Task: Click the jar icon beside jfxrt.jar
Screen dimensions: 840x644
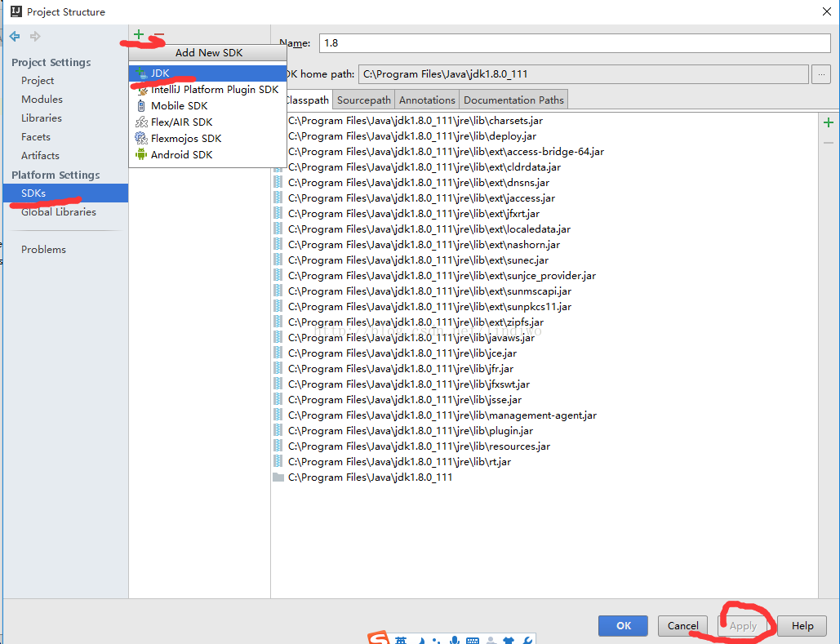Action: 278,213
